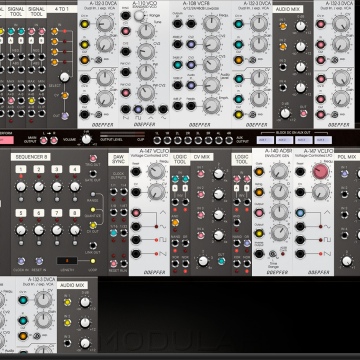The image size is (360, 360).
Task: Click the first Logic Tool A button
Action: coord(175,188)
